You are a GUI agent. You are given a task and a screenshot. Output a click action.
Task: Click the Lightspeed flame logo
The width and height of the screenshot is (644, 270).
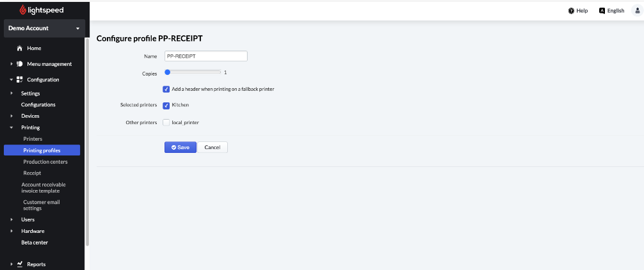tap(23, 10)
